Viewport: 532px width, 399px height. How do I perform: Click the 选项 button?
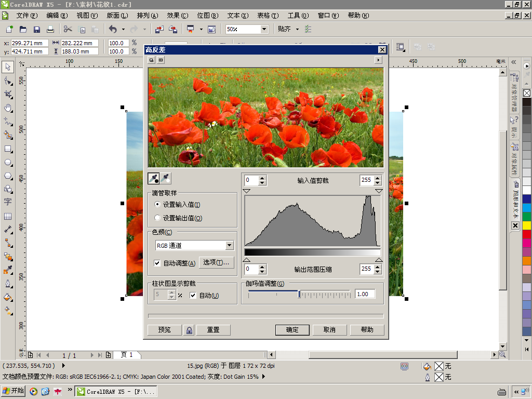click(216, 262)
